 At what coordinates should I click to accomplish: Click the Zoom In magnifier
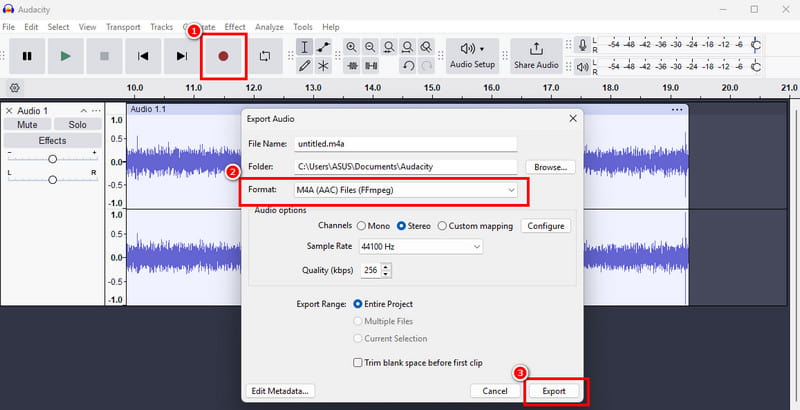[352, 47]
